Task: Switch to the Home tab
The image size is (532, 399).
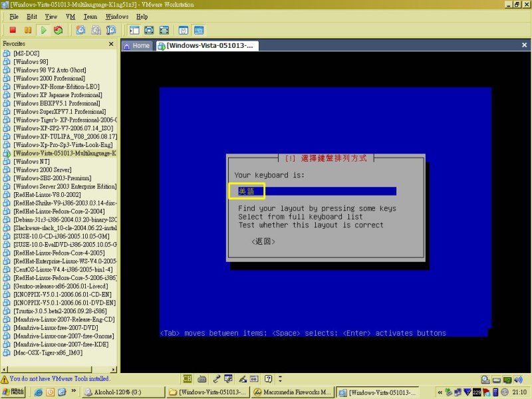Action: tap(137, 45)
